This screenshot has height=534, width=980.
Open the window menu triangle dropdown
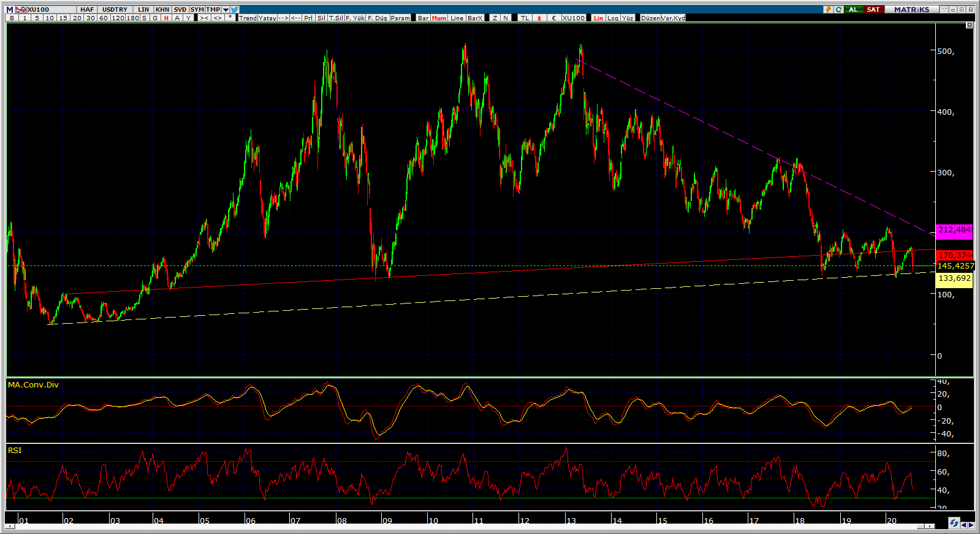944,10
